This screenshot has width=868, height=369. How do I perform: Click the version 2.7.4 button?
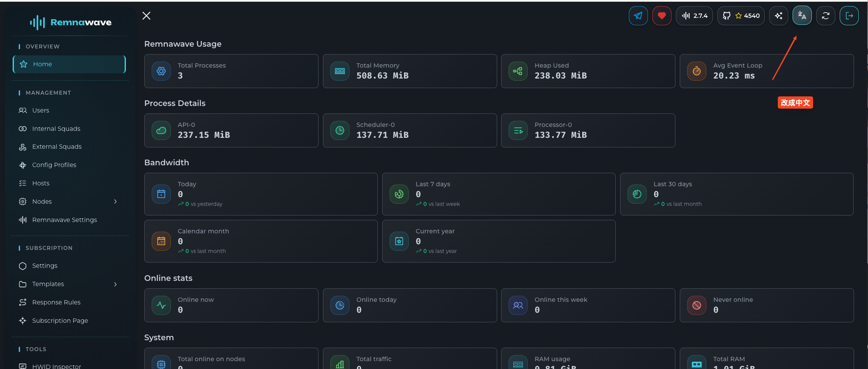[694, 16]
